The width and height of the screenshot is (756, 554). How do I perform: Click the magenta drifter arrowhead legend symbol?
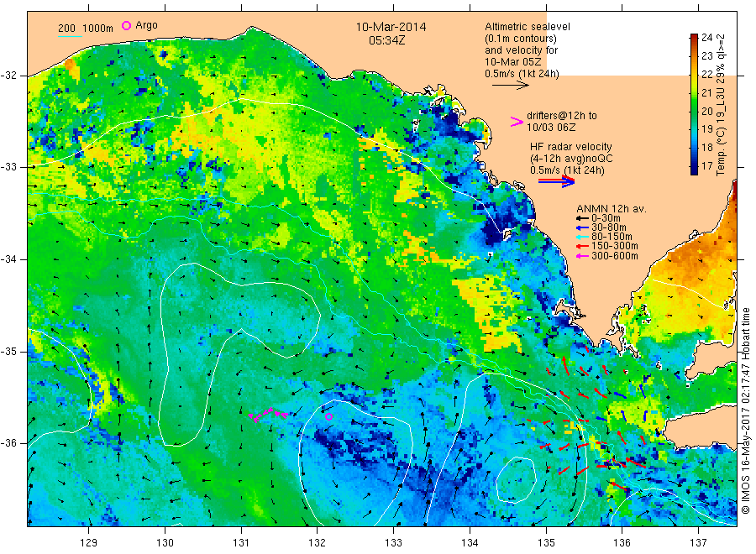[x=517, y=122]
